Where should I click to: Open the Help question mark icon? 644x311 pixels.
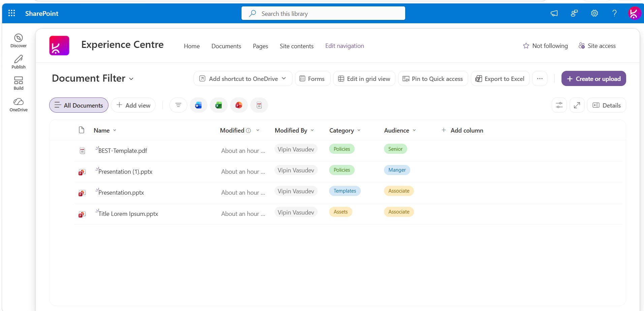(x=615, y=13)
